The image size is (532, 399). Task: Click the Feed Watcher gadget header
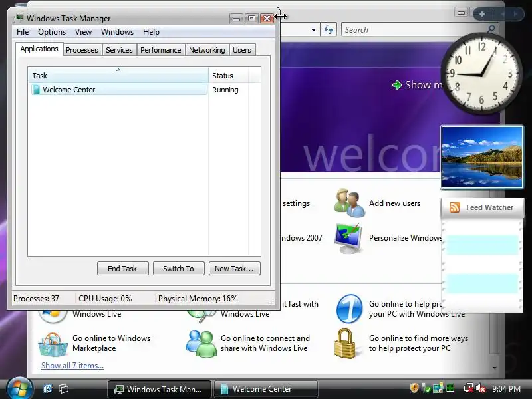(x=482, y=207)
